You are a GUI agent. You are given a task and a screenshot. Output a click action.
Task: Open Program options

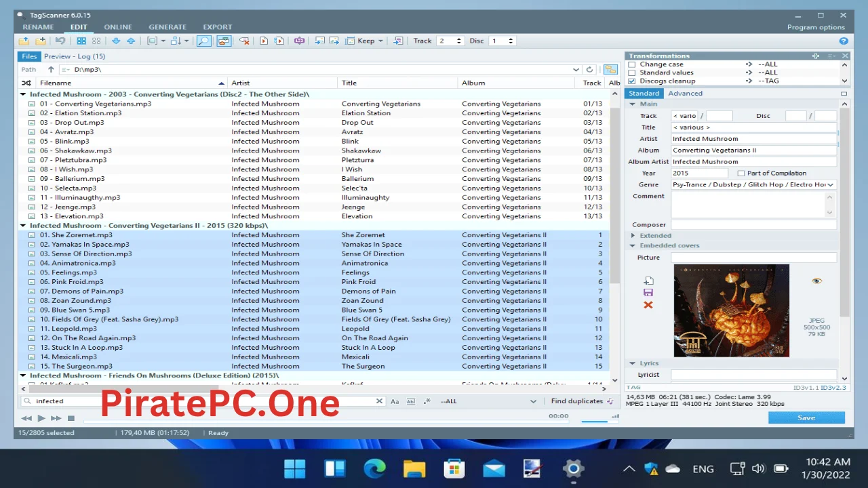[x=816, y=27]
